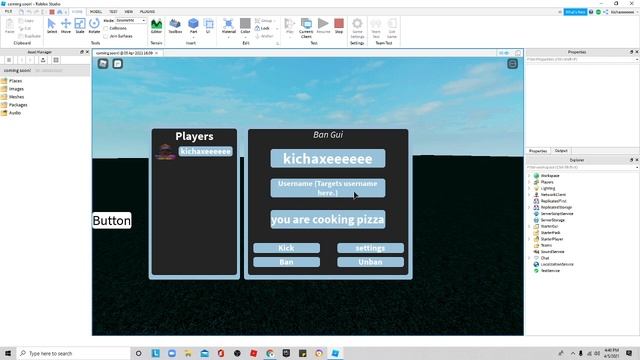Image resolution: width=640 pixels, height=360 pixels.
Task: Click the import upload icon in Asset Manager
Action: [43, 60]
